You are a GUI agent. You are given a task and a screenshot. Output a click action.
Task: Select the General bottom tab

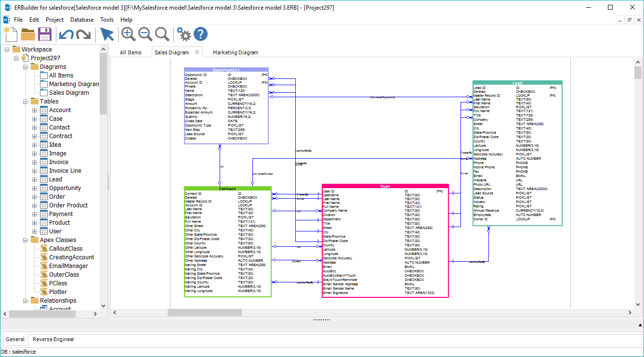[x=15, y=339]
